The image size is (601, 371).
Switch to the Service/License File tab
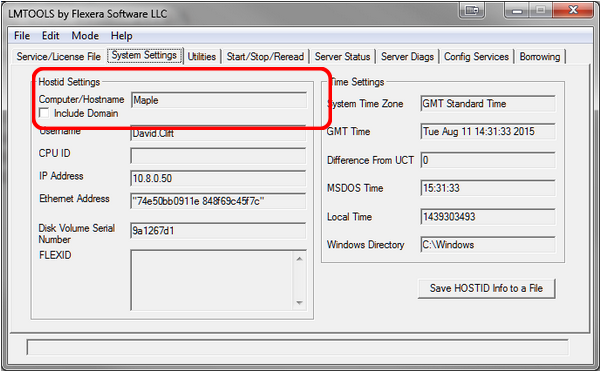point(58,57)
